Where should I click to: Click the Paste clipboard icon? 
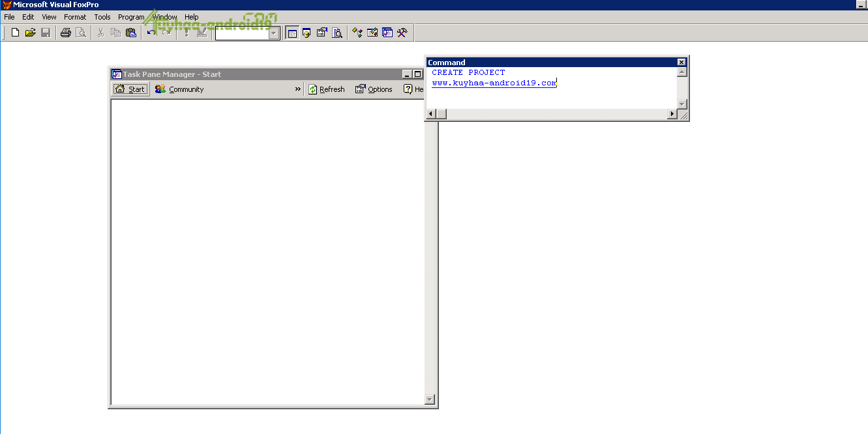(x=131, y=33)
